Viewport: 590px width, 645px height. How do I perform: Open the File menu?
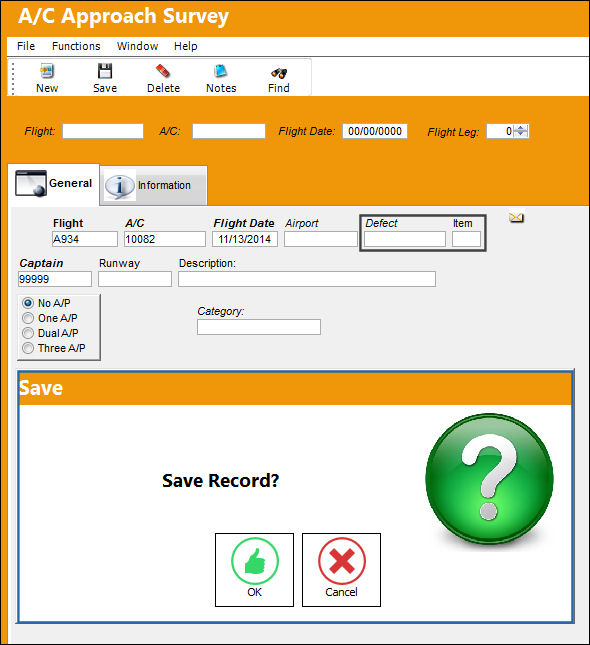tap(26, 46)
